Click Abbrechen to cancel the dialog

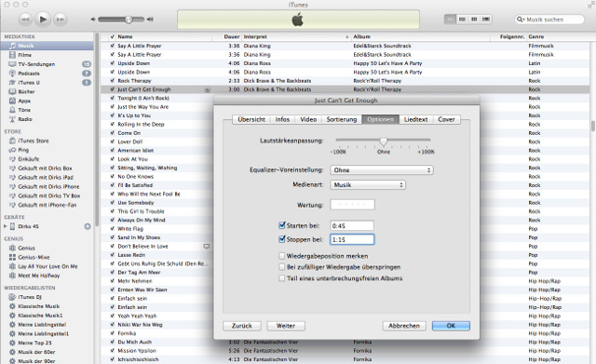pyautogui.click(x=404, y=326)
